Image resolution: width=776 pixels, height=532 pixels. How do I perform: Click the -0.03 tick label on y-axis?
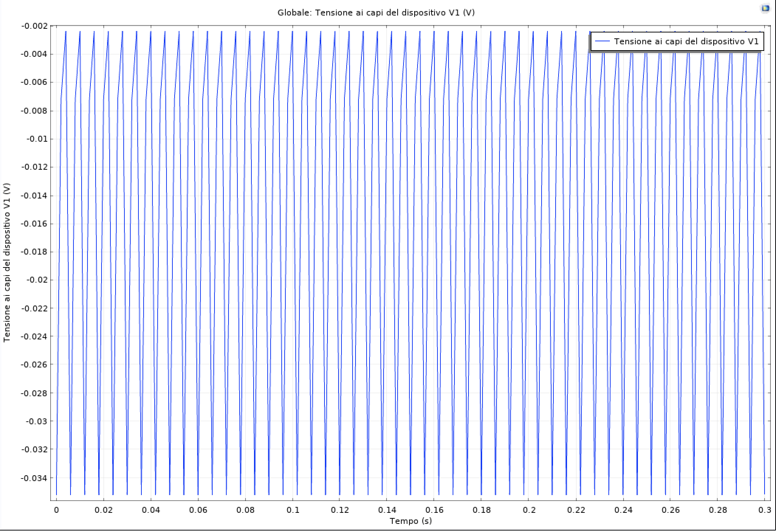[x=37, y=421]
